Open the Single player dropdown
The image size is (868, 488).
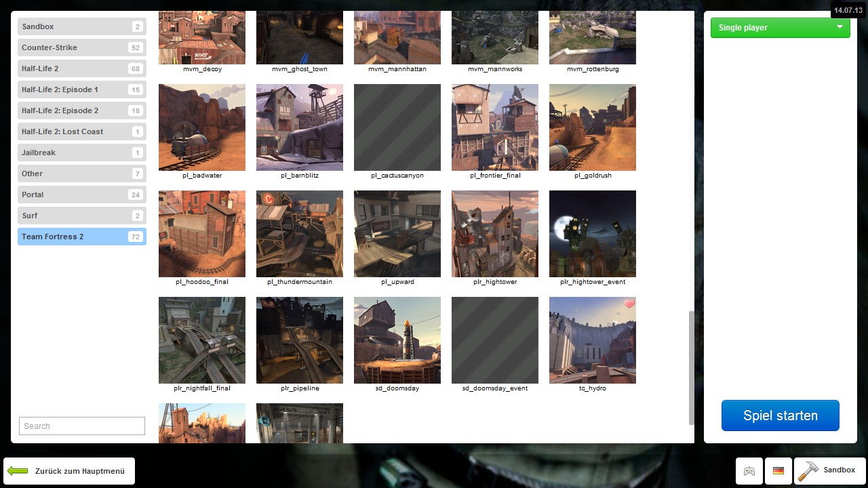tap(780, 28)
